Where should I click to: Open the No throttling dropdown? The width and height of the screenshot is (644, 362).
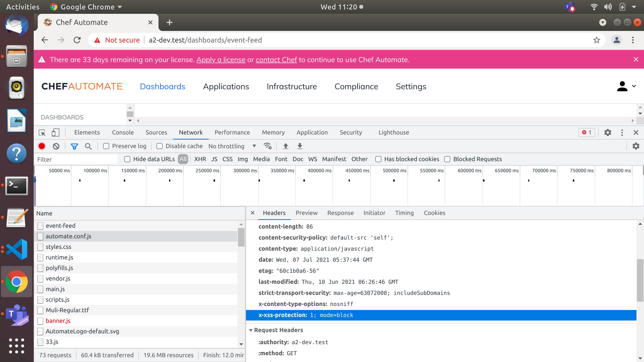231,146
